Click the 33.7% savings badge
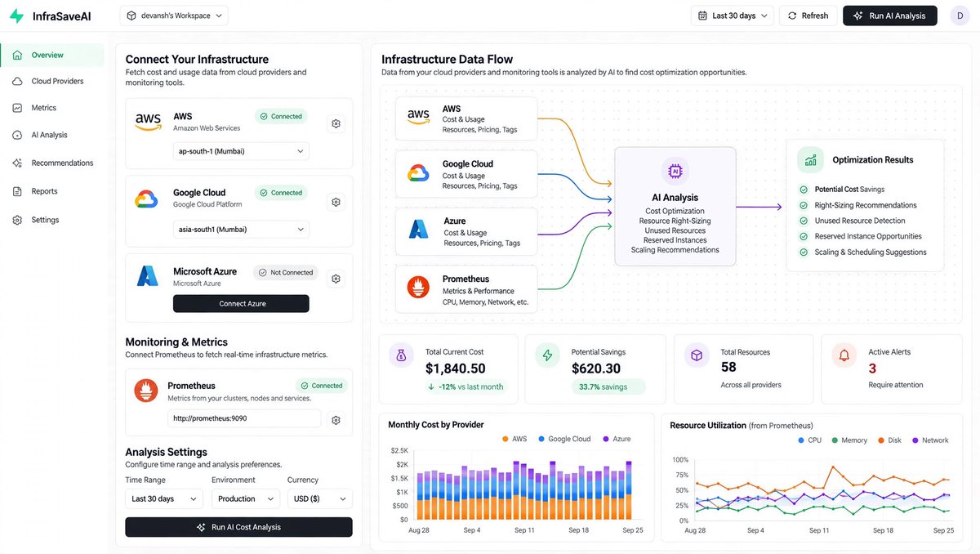Image resolution: width=980 pixels, height=554 pixels. (608, 386)
